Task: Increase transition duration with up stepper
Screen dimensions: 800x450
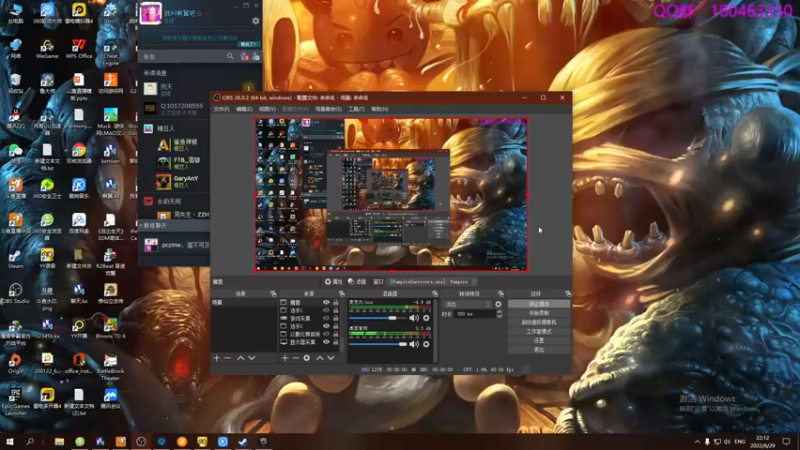Action: (499, 312)
